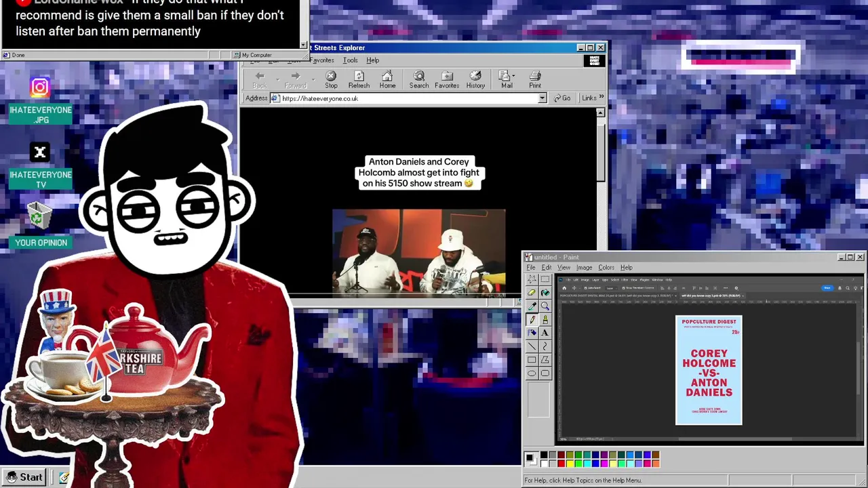The height and width of the screenshot is (488, 868).
Task: Select the Fill With Color bucket tool
Action: click(545, 293)
